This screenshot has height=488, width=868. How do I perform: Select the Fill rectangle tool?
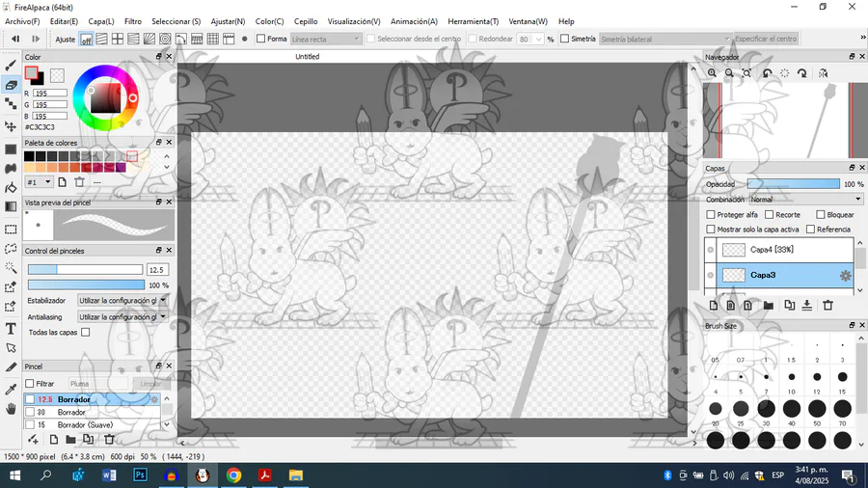tap(11, 149)
